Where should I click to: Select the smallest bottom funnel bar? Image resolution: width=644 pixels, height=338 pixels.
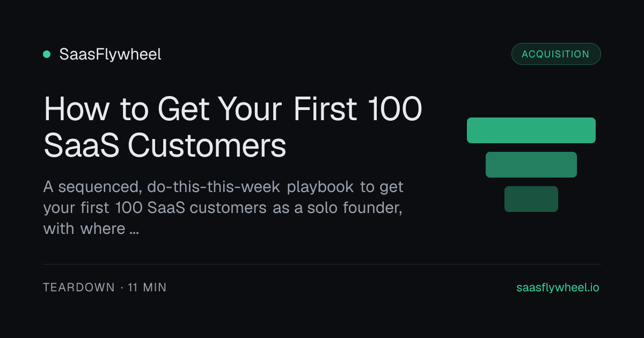click(x=531, y=199)
